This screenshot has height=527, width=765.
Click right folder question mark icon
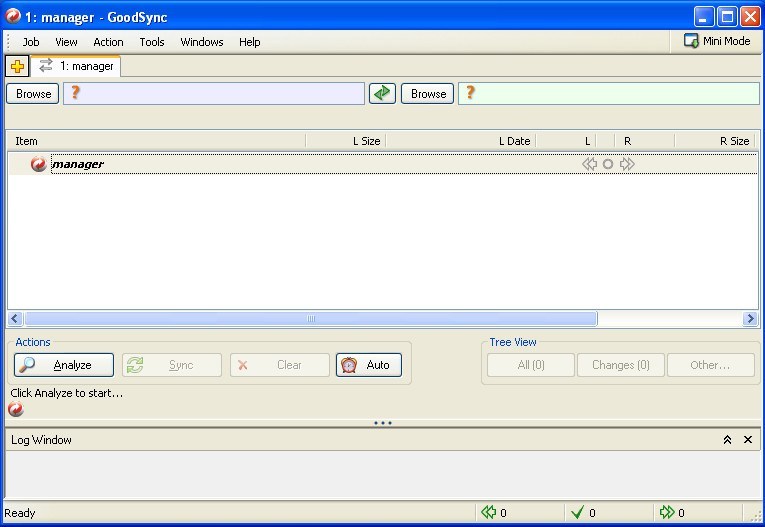[470, 92]
